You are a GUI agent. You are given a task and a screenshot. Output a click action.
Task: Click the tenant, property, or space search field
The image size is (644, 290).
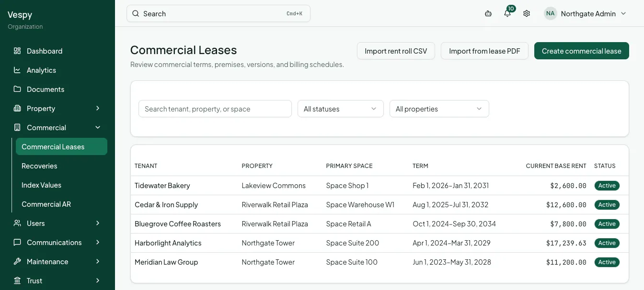[215, 109]
